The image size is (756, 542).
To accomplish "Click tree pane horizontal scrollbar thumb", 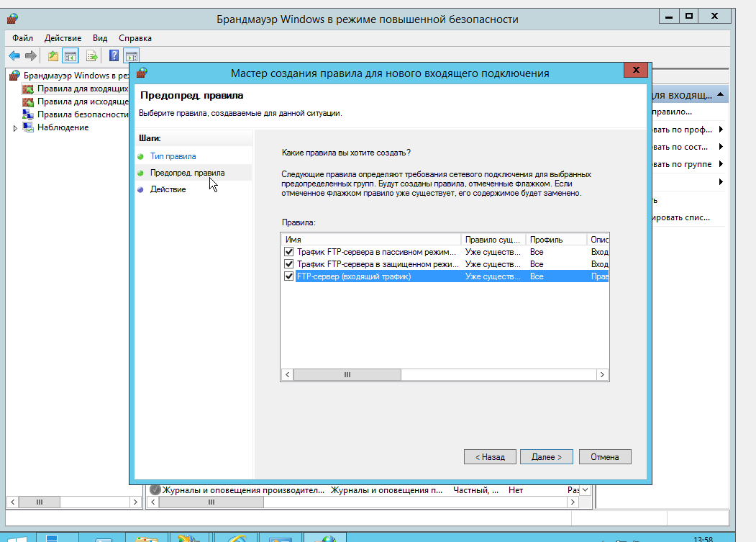I will [x=40, y=502].
